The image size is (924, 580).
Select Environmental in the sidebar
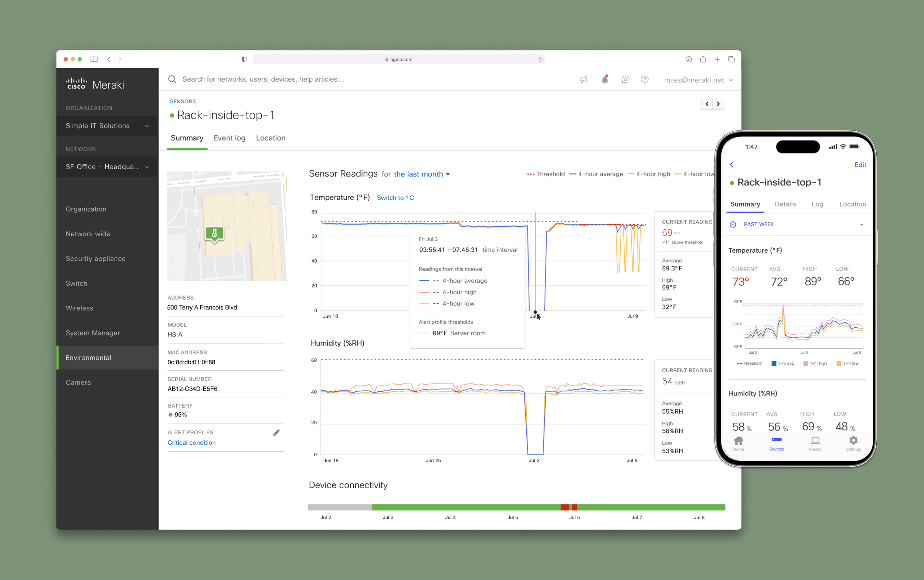point(107,358)
